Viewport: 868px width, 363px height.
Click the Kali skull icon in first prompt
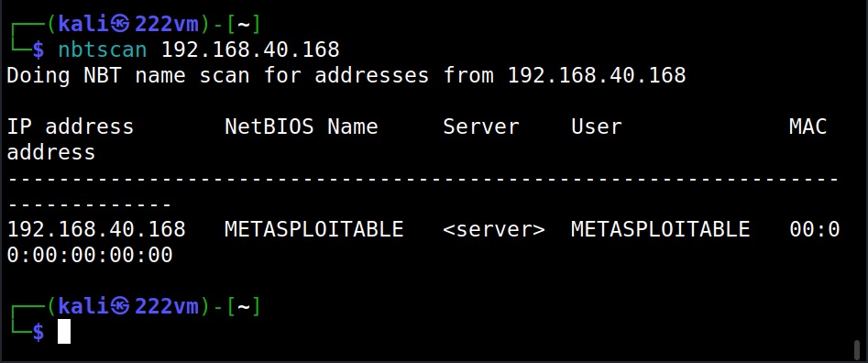click(x=119, y=25)
